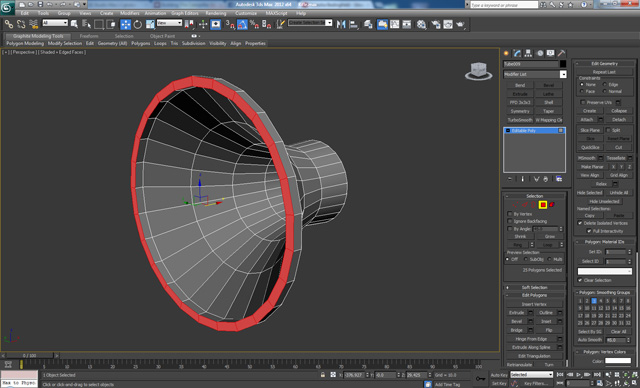The image size is (640, 388).
Task: Select Element sub-object level icon
Action: coord(552,205)
